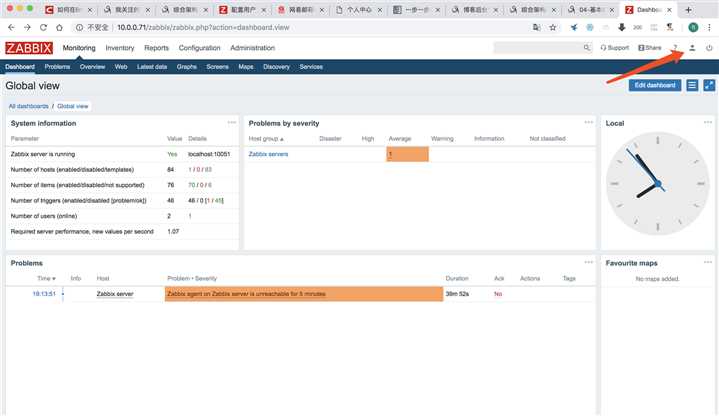
Task: Open the unreachable agent problem description
Action: tap(247, 294)
